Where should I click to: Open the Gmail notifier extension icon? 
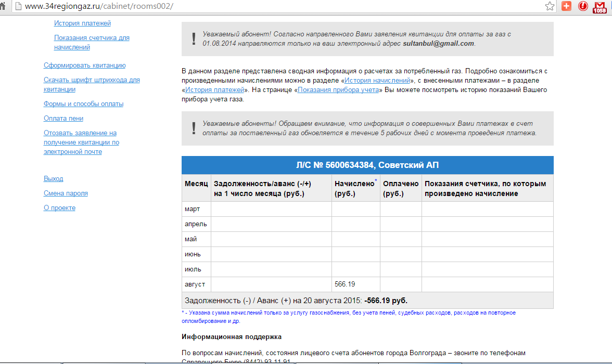[x=600, y=7]
